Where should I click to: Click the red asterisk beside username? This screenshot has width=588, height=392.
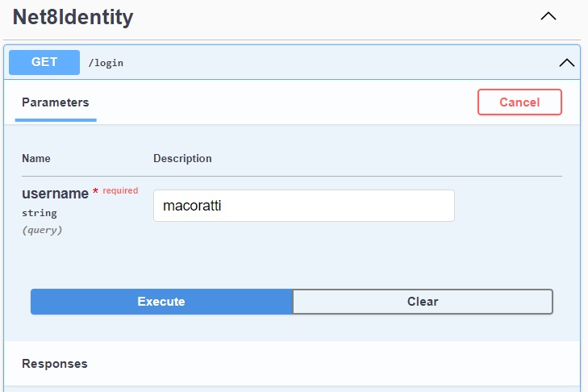pos(96,193)
